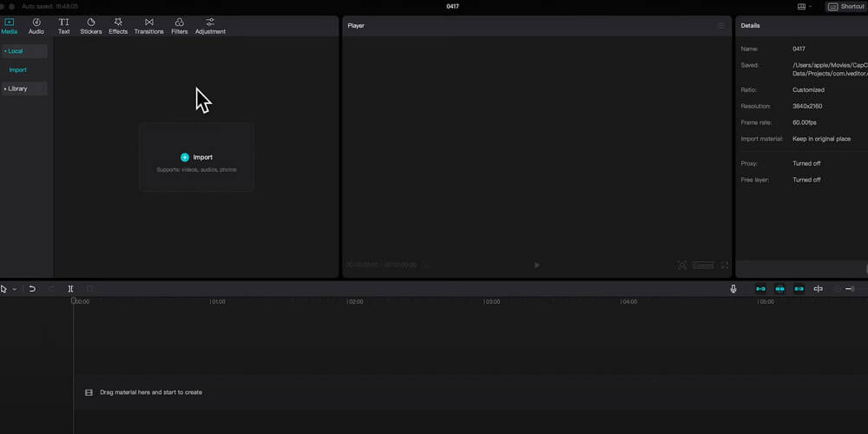Click the saved path text in Details

[x=830, y=69]
